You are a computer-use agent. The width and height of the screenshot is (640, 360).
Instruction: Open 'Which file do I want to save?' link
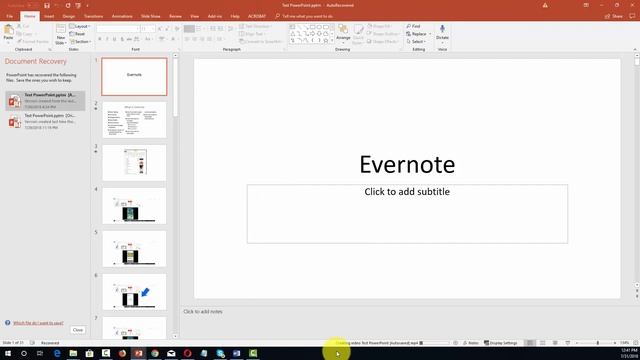click(x=38, y=323)
